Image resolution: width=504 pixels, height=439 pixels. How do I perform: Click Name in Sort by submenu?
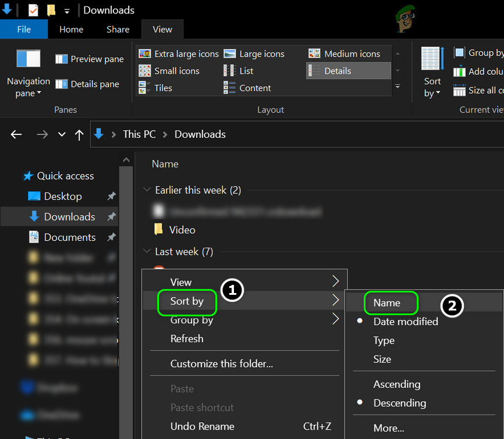(387, 302)
